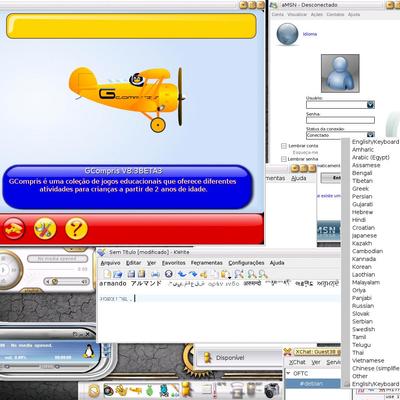Click aMSN globe icon beside Idioma
The height and width of the screenshot is (400, 400).
coord(287,34)
